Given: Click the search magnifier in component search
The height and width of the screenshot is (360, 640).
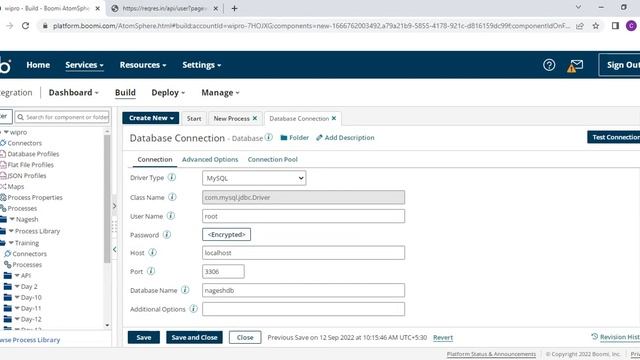Looking at the screenshot, I should (x=20, y=117).
